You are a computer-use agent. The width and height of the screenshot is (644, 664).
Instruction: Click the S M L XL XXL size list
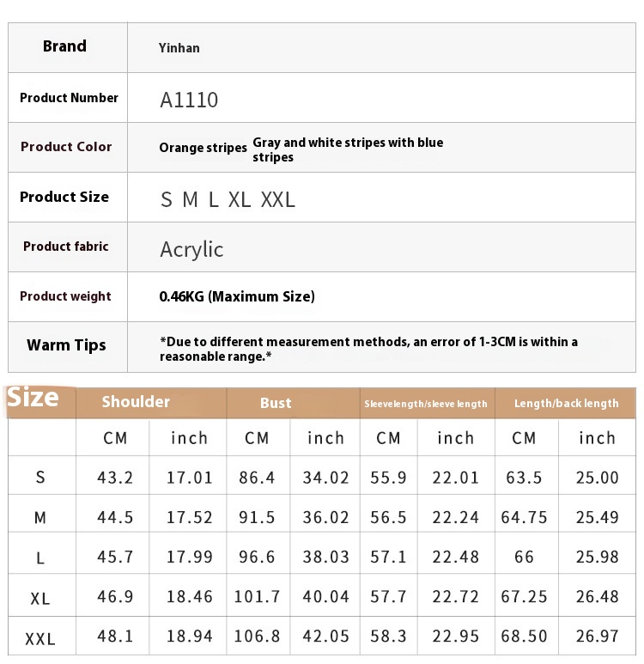pyautogui.click(x=228, y=200)
